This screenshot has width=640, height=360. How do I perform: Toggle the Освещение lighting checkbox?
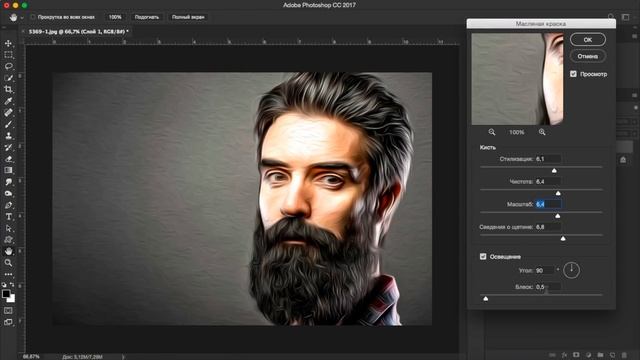(483, 256)
